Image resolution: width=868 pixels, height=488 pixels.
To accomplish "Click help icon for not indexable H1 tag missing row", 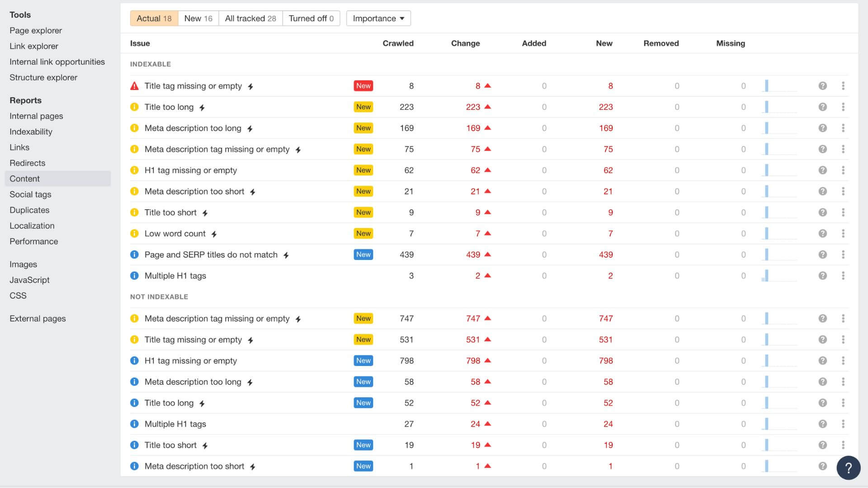I will pos(822,361).
